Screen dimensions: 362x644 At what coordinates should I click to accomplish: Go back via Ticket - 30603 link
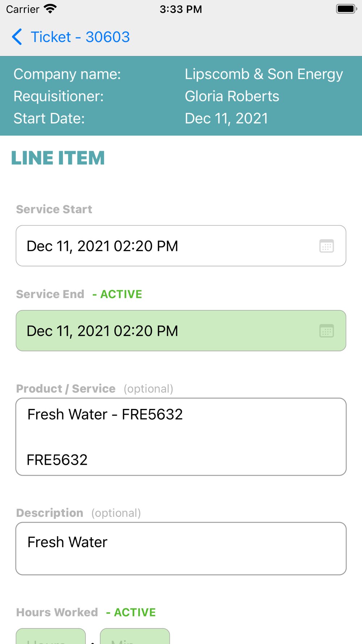(80, 37)
